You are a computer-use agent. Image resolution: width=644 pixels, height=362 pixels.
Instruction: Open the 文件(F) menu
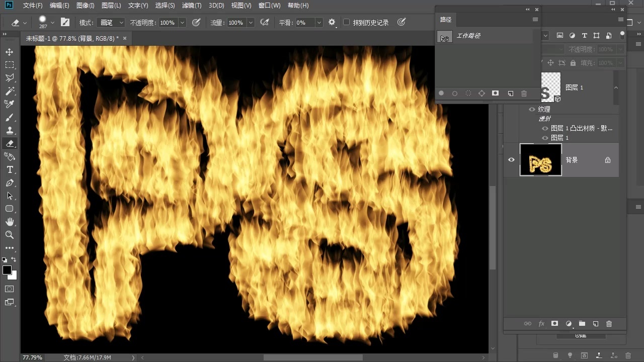(x=33, y=6)
